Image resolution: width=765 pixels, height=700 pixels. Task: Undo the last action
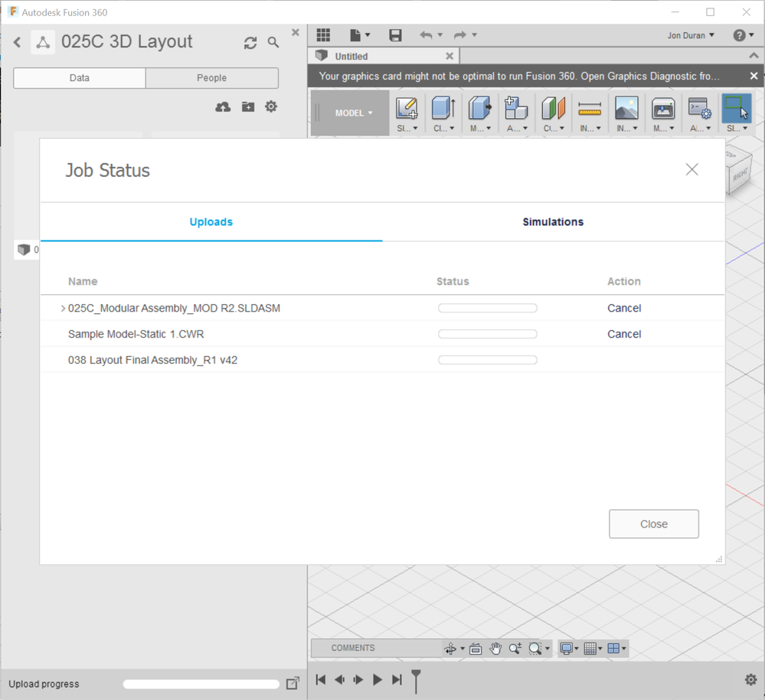click(426, 35)
